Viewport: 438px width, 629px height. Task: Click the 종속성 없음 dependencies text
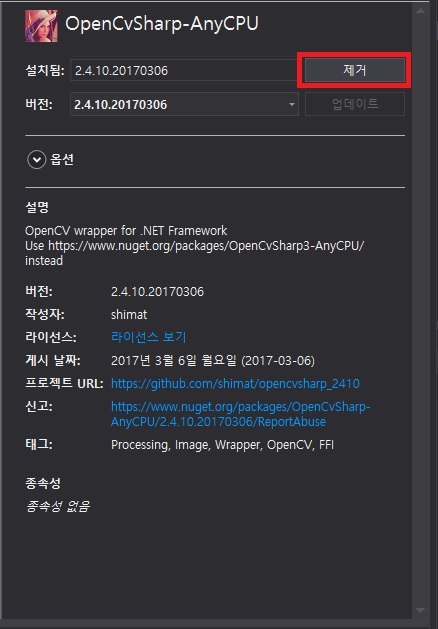click(58, 506)
